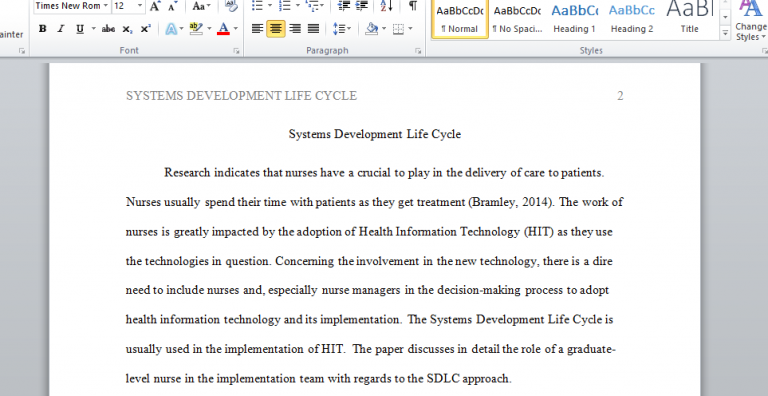This screenshot has height=396, width=768.
Task: Apply text highlight color
Action: tap(196, 29)
